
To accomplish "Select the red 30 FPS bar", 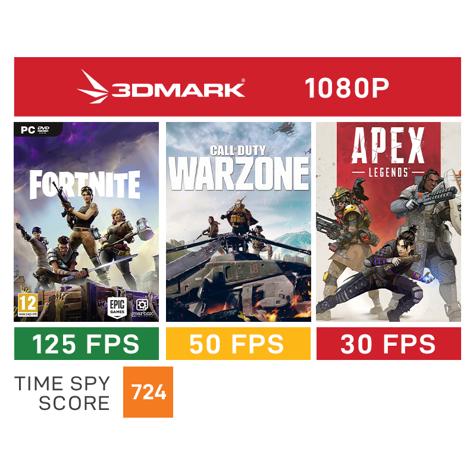I will pyautogui.click(x=389, y=344).
